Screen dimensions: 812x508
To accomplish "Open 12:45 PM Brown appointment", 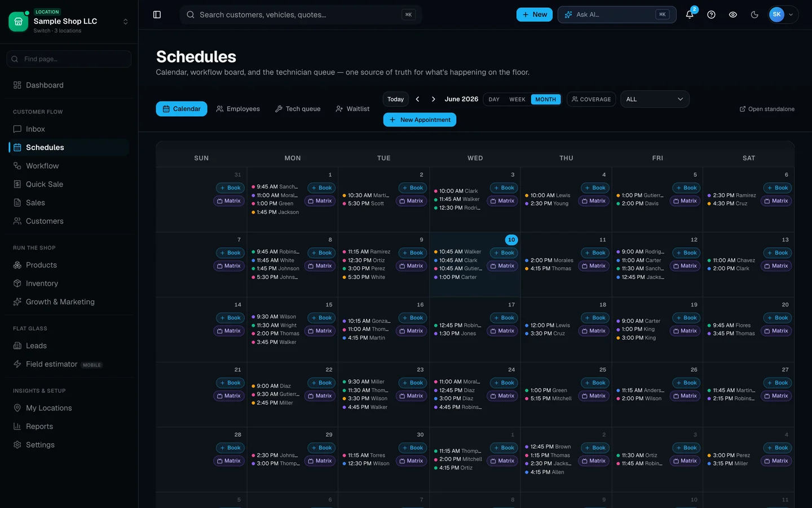I will [548, 446].
